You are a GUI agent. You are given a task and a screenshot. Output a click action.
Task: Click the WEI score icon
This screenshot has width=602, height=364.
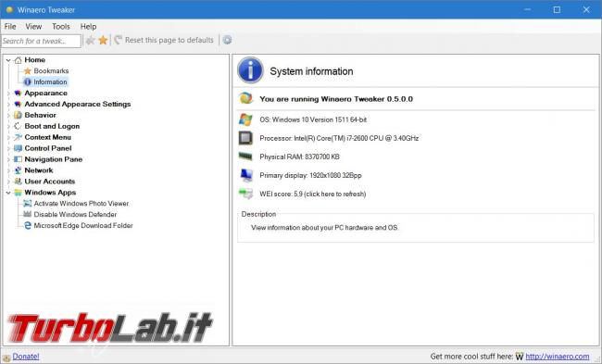point(245,194)
